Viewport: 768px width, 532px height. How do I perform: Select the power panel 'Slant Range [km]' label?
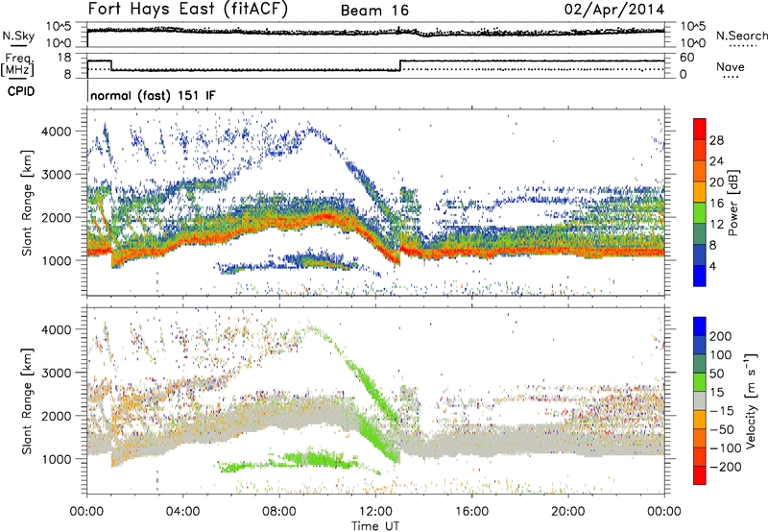(x=27, y=203)
